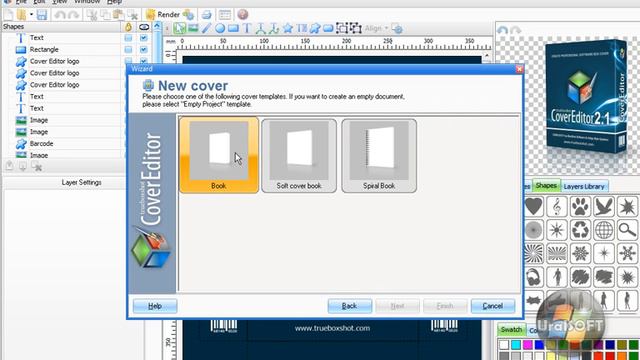Pick the heart shape from the library
Screen dimensions: 640x360
533,207
